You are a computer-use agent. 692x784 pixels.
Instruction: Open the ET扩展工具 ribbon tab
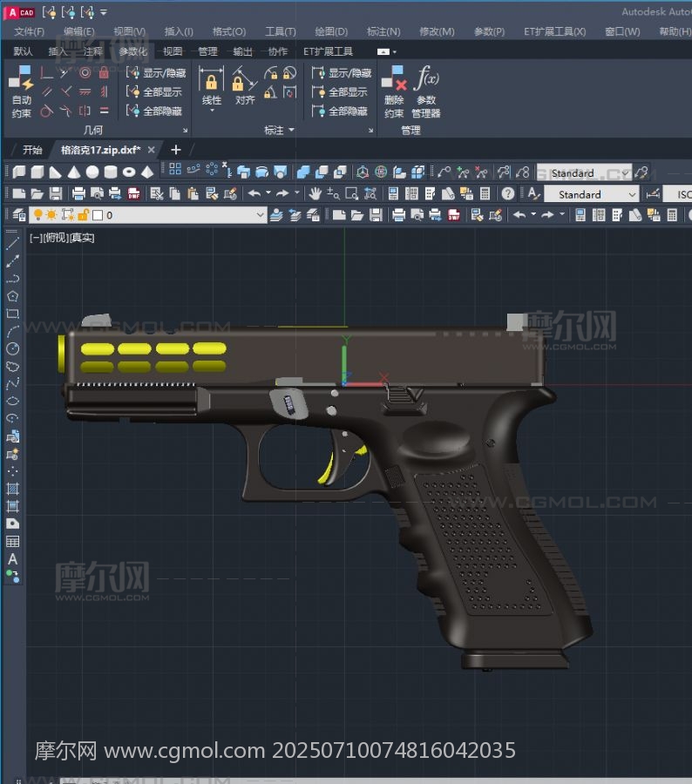328,51
